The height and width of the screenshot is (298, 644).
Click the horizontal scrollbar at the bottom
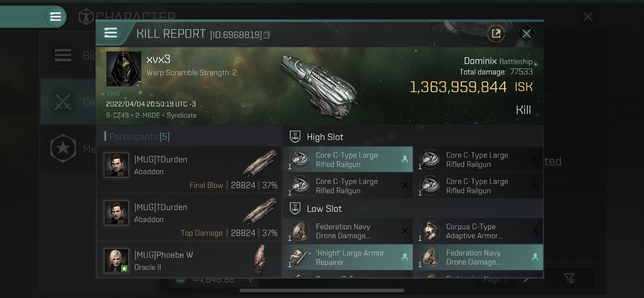(322, 290)
